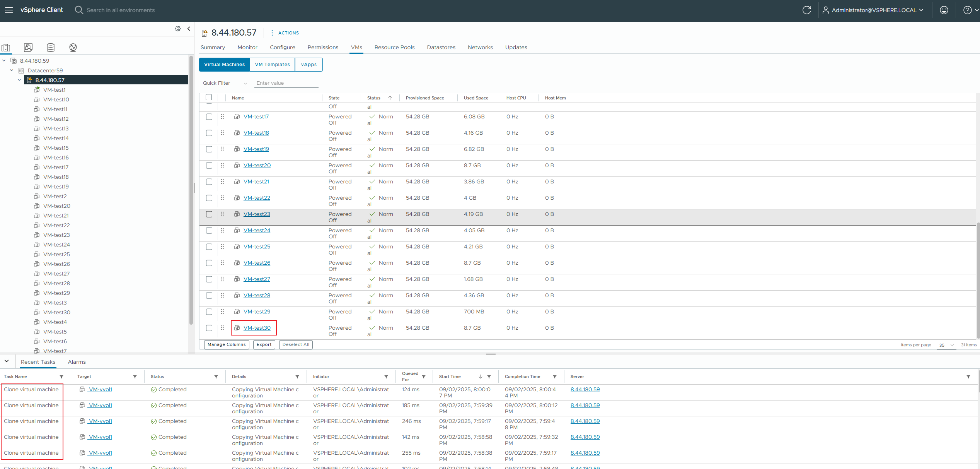The width and height of the screenshot is (980, 469).
Task: Open the VM-test25 link in the table
Action: coord(257,246)
